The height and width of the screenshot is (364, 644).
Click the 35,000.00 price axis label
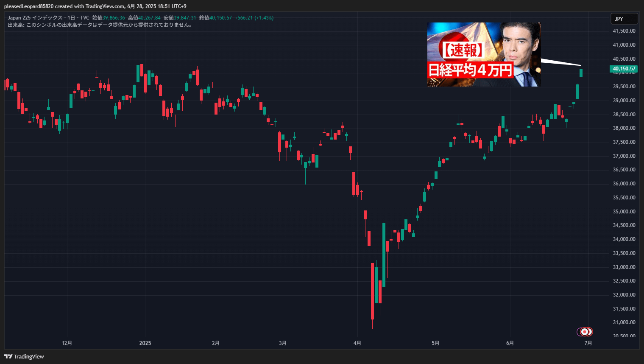tap(624, 212)
